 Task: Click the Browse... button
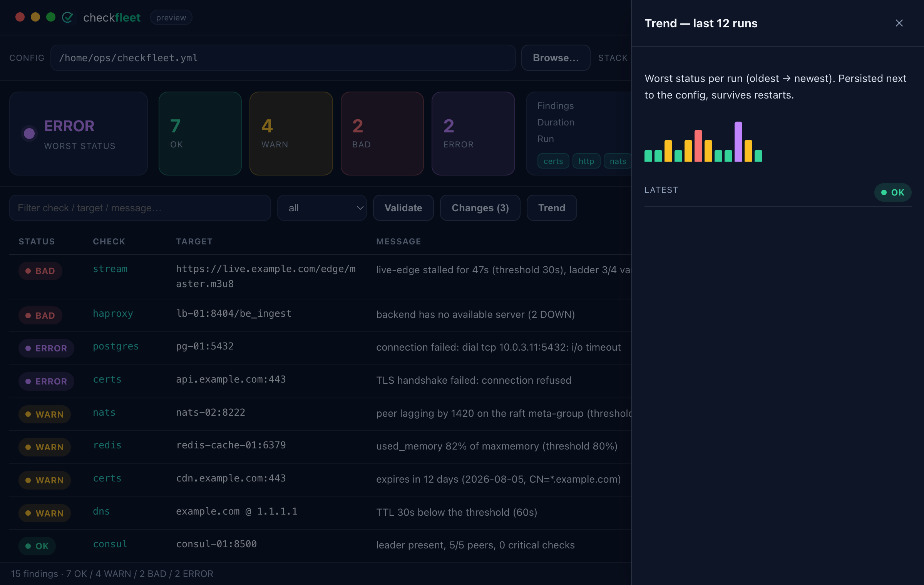tap(556, 58)
